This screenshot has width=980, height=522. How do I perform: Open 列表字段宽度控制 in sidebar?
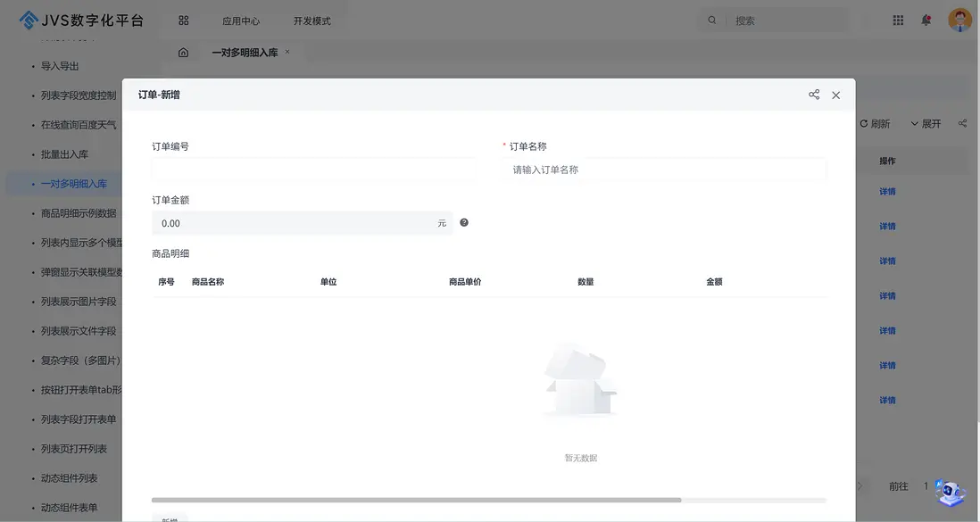79,95
